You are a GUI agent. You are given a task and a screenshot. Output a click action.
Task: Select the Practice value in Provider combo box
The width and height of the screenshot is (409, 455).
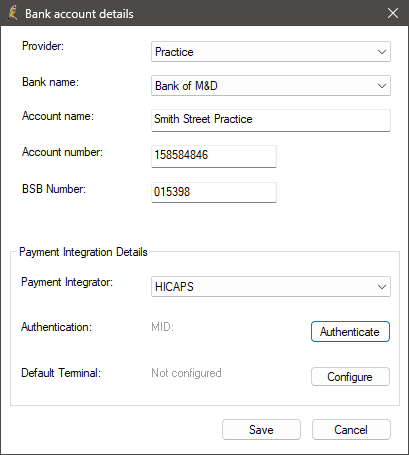pyautogui.click(x=174, y=52)
